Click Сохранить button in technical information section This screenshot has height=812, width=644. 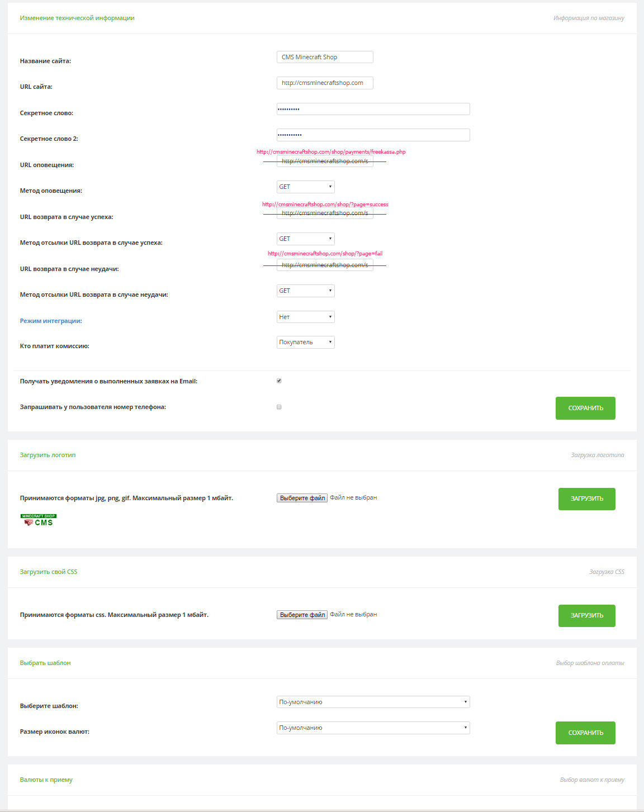pyautogui.click(x=585, y=408)
